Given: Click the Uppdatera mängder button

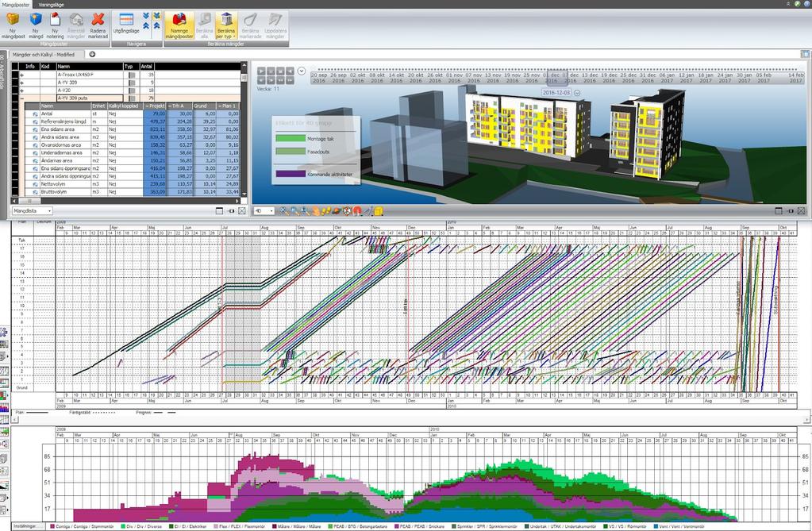Looking at the screenshot, I should point(275,26).
